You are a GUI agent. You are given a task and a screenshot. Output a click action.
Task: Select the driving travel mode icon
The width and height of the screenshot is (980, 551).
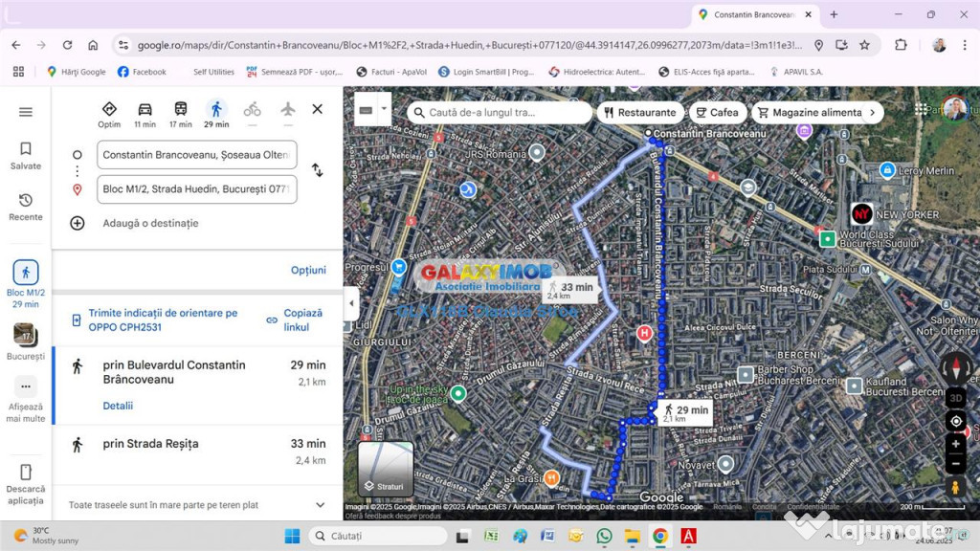[145, 109]
